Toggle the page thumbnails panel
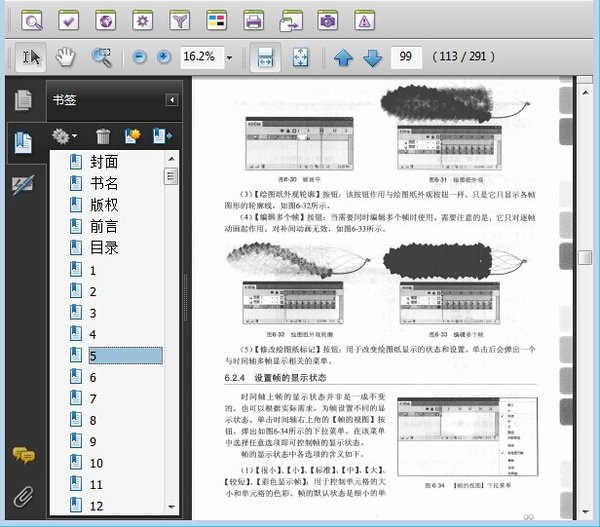Viewport: 600px width, 527px height. (23, 99)
